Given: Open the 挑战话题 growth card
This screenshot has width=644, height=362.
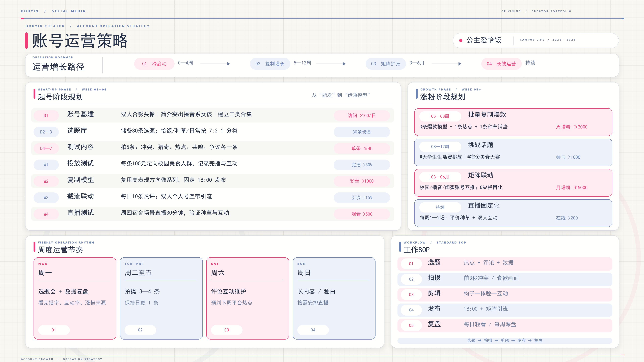Looking at the screenshot, I should [513, 152].
